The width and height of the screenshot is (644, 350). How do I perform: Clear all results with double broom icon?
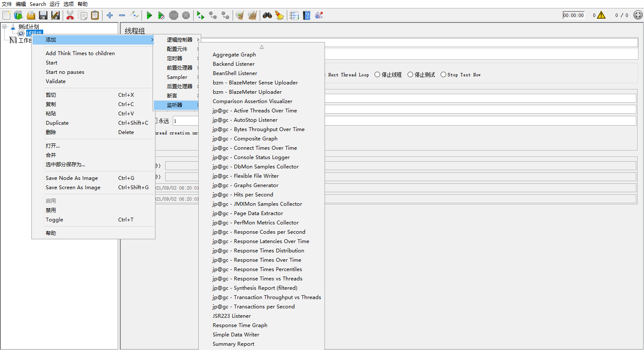[253, 15]
